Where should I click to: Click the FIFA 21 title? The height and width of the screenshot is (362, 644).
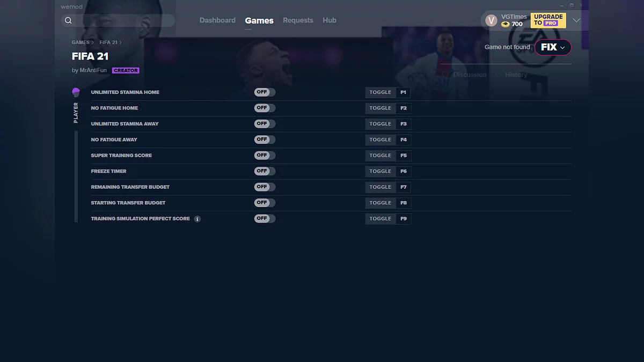[90, 56]
